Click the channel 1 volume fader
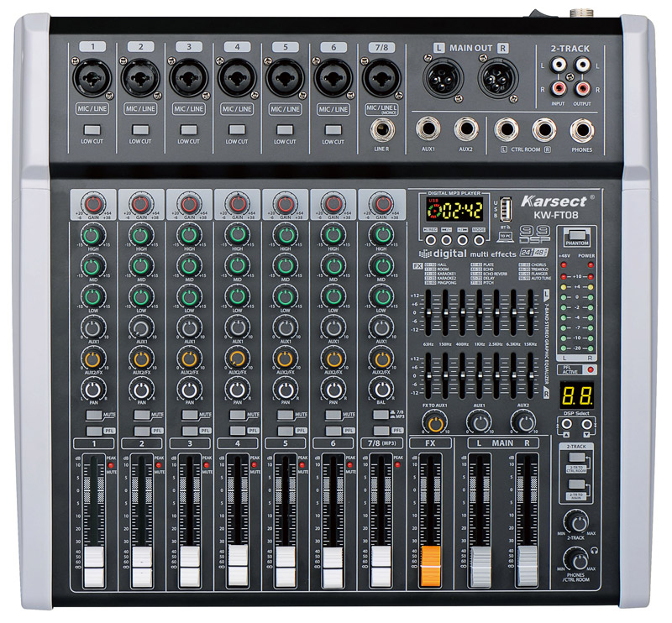 pos(94,566)
